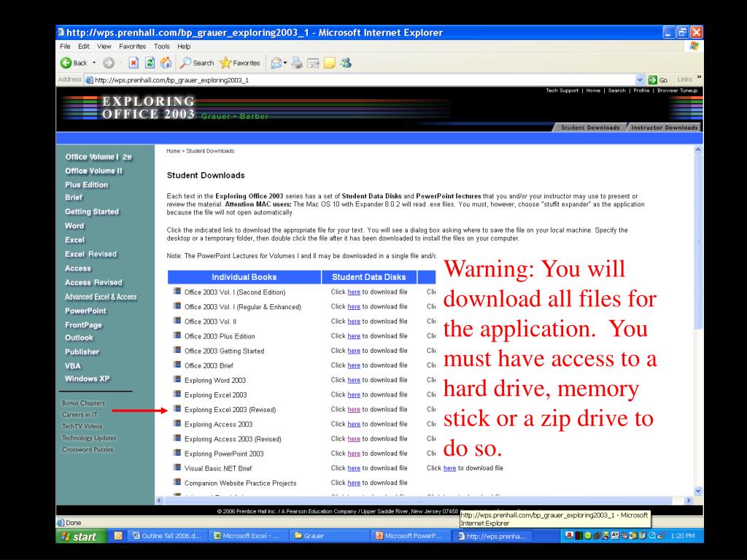Viewport: 747px width, 560px height.
Task: Click the Stop loading icon
Action: coord(134,63)
